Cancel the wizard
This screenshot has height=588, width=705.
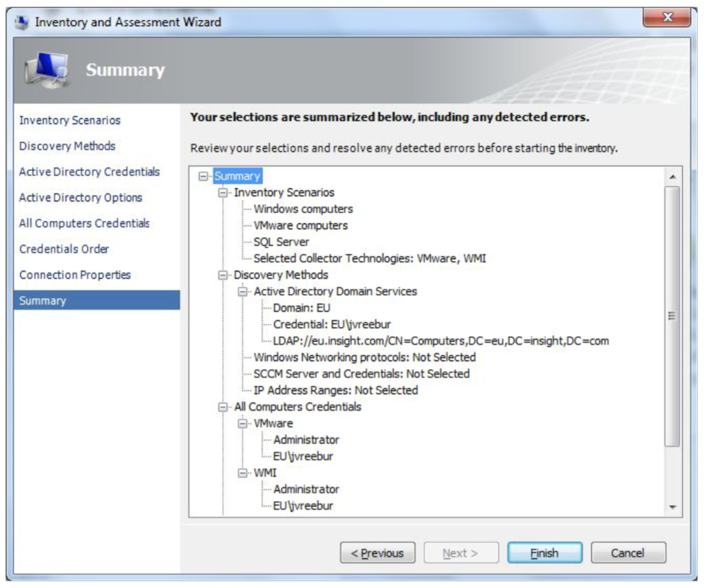[628, 553]
